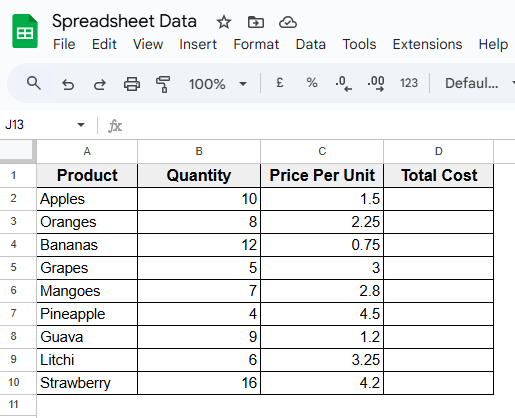This screenshot has width=515, height=418.
Task: Click the Spreadsheet Data title to rename
Action: (124, 21)
